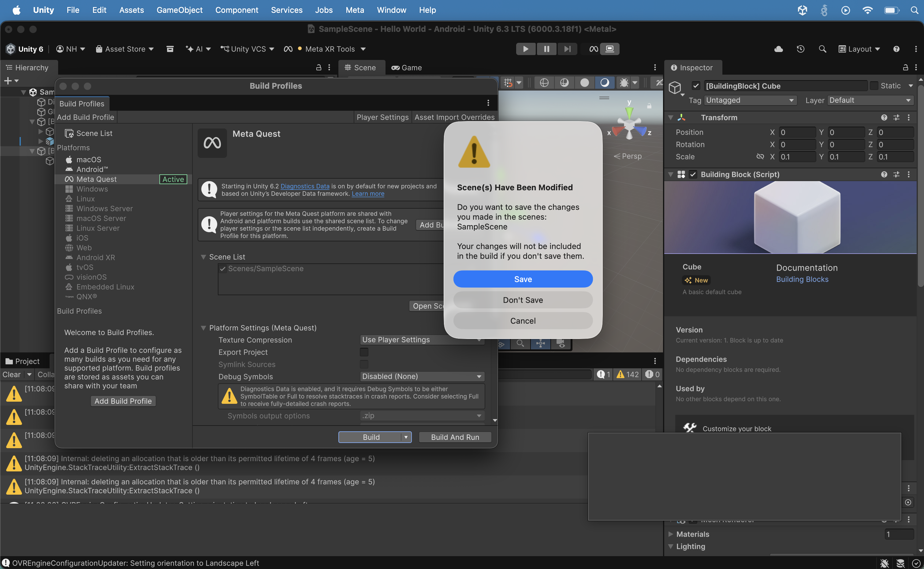The image size is (924, 569).
Task: Toggle the Scene view draw mode globe icon
Action: (544, 82)
